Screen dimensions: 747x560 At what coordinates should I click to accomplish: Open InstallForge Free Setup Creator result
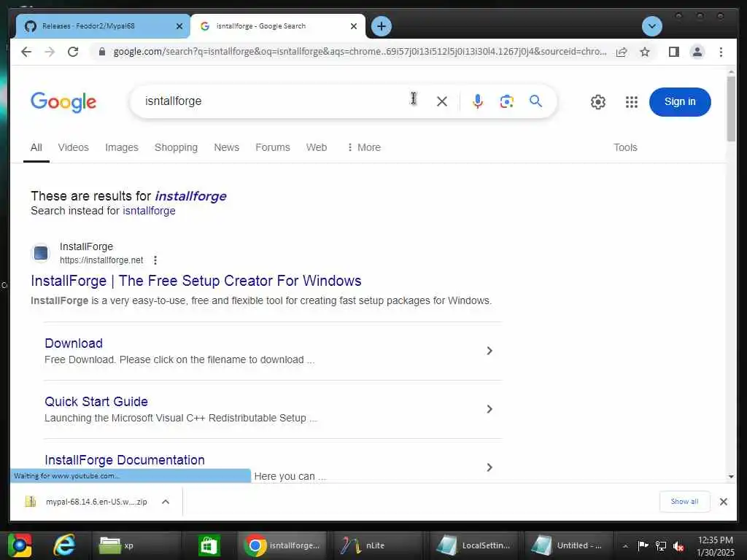[196, 281]
